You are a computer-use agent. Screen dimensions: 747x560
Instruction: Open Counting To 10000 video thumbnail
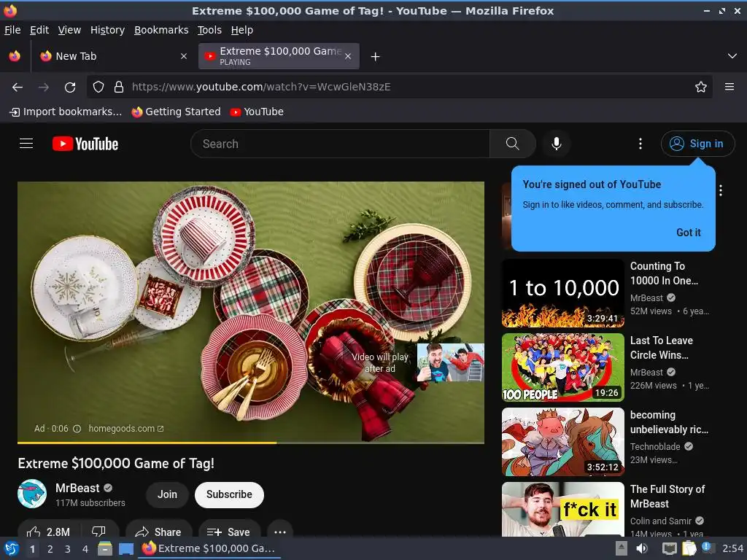tap(562, 293)
